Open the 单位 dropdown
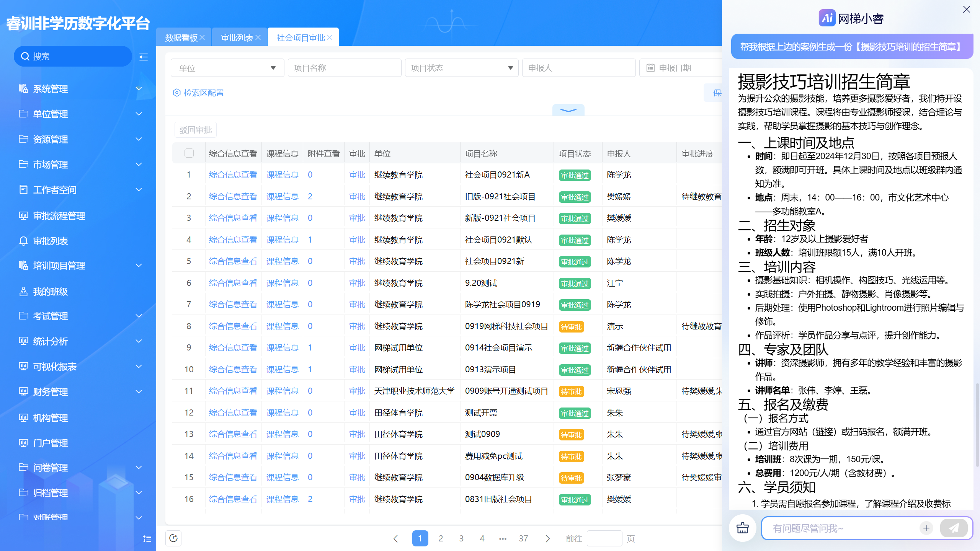 click(x=227, y=68)
